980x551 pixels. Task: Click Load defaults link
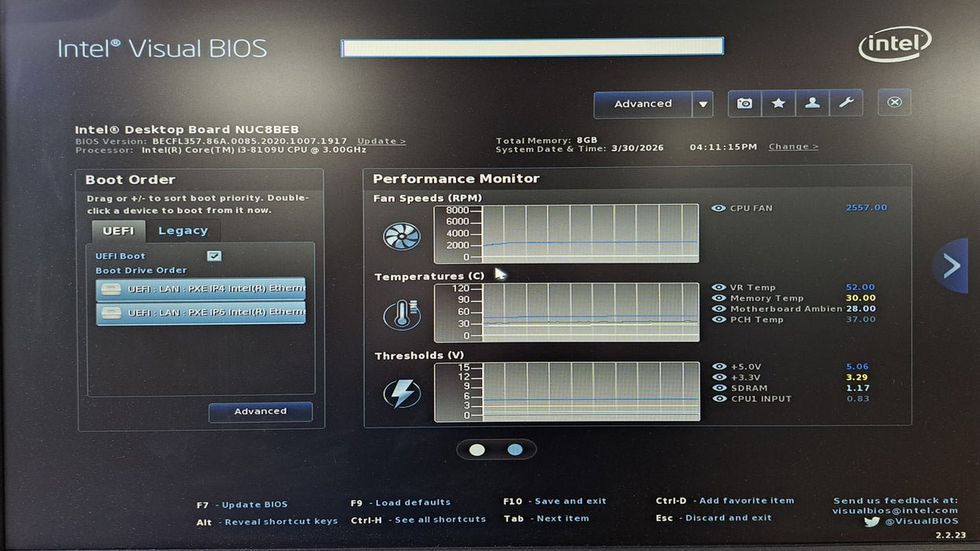click(x=413, y=502)
